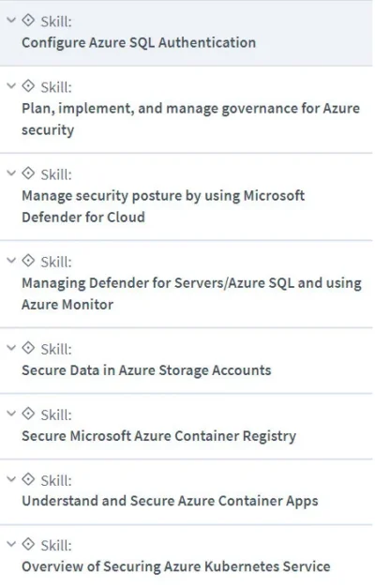Expand chevron for Secure Data in Azure Storage Accounts
This screenshot has height=588, width=375.
pos(11,348)
